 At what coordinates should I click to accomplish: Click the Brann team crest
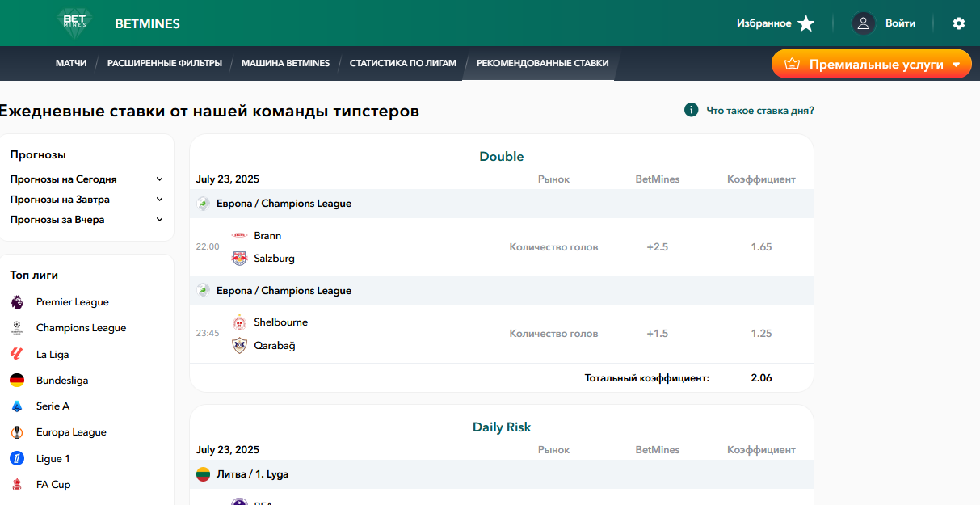(239, 235)
